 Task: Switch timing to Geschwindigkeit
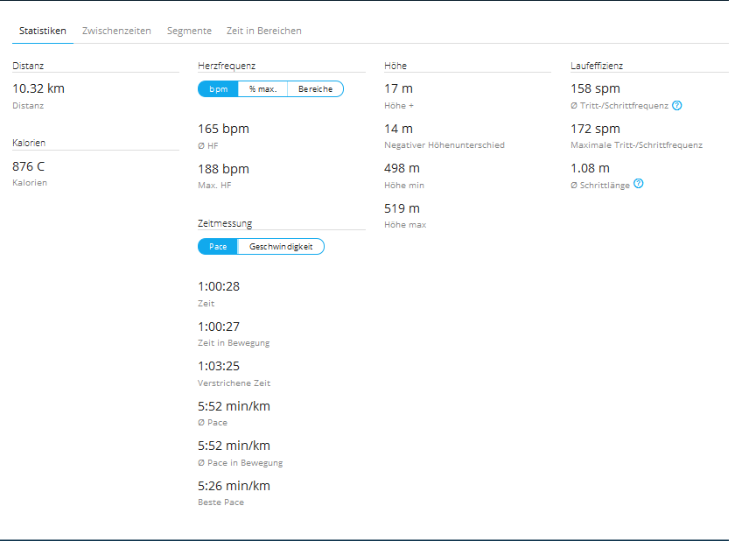[280, 247]
